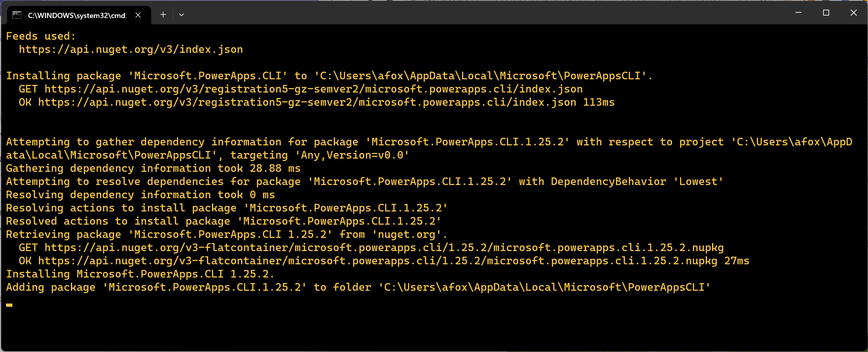Click the cmd icon in the terminal tab

[x=17, y=15]
